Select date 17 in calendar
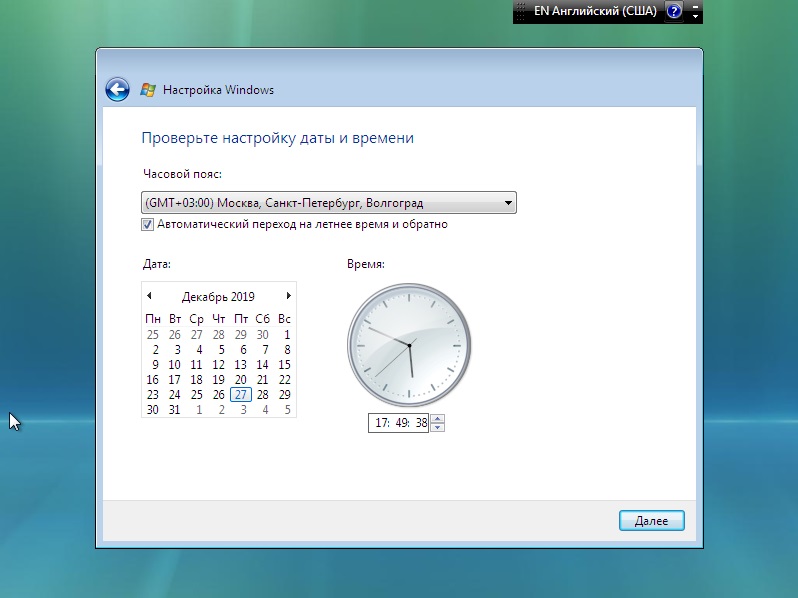Screen dimensions: 798x598 coord(175,380)
